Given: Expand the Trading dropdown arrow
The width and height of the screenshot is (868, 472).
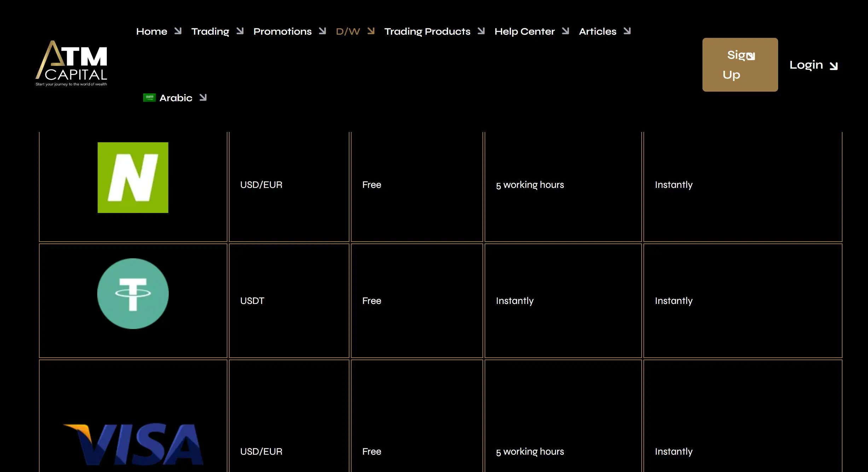Looking at the screenshot, I should (x=240, y=31).
